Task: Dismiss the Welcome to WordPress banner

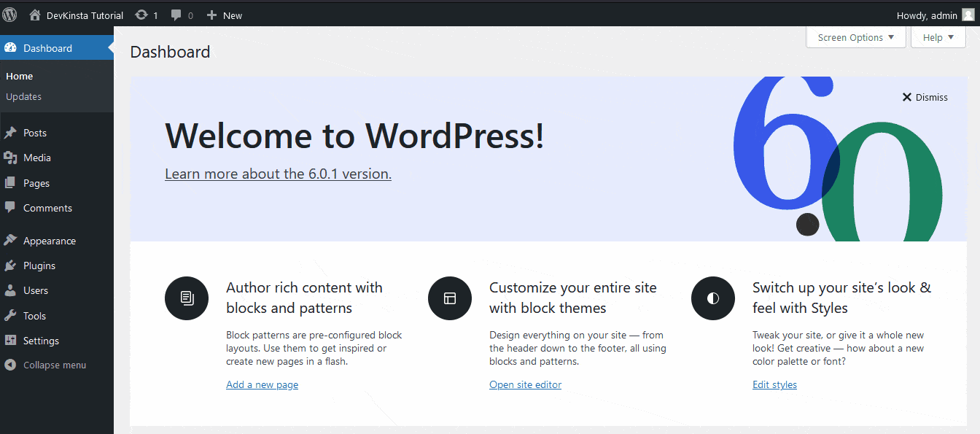Action: (x=925, y=96)
